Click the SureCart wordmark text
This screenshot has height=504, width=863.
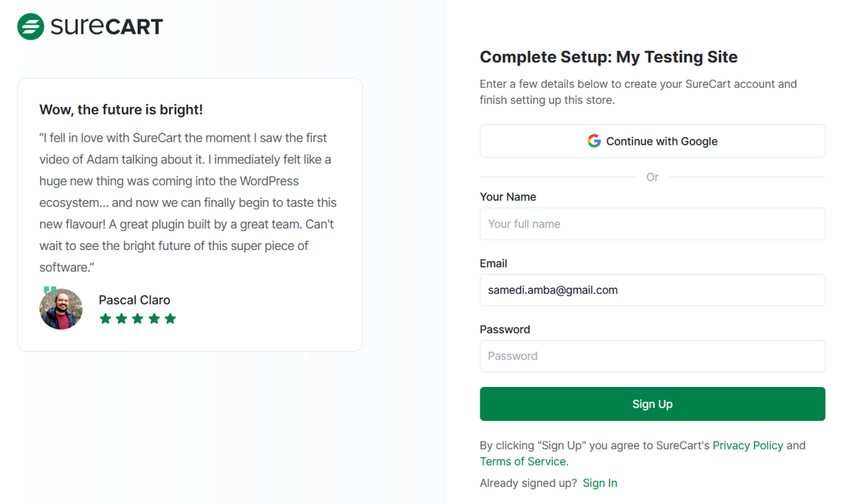107,26
